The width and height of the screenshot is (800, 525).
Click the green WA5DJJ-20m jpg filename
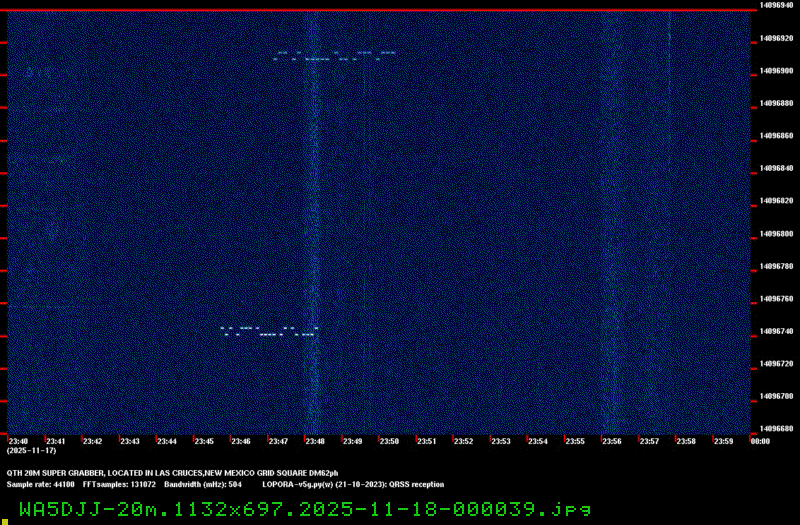tap(305, 509)
